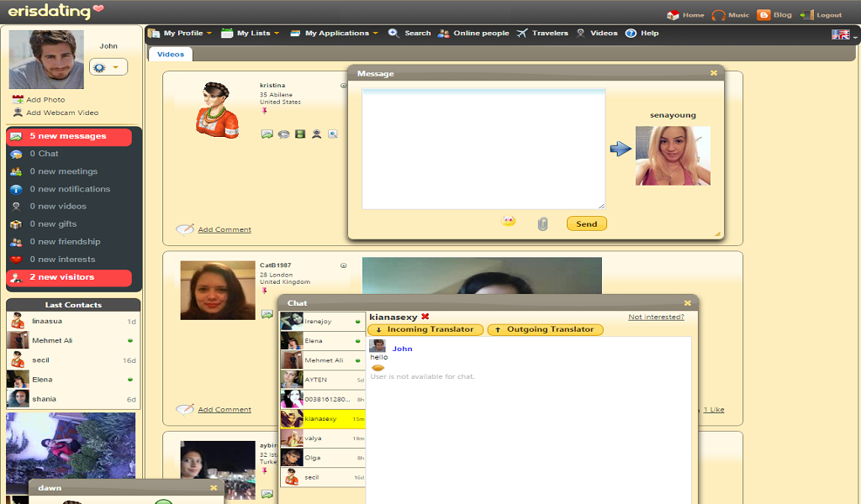Click the pink pin icon under kristina

pyautogui.click(x=265, y=112)
